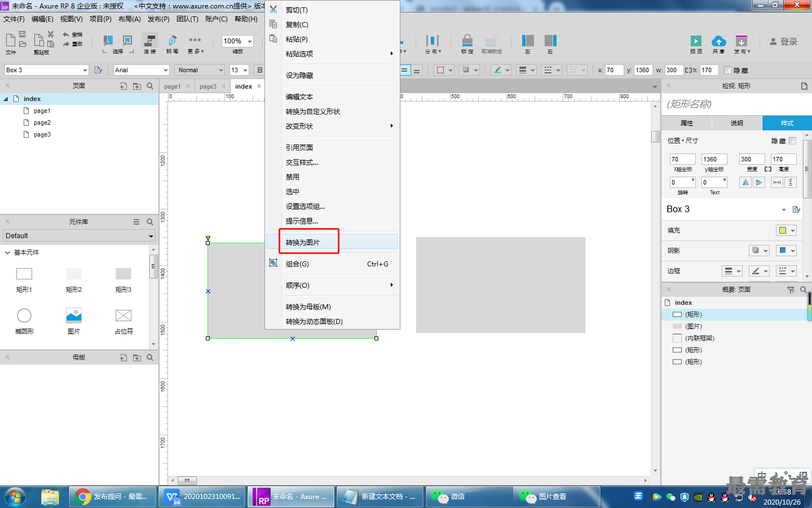This screenshot has width=812, height=508.
Task: Click the 矩形2 widget thumbnail
Action: coord(74,274)
